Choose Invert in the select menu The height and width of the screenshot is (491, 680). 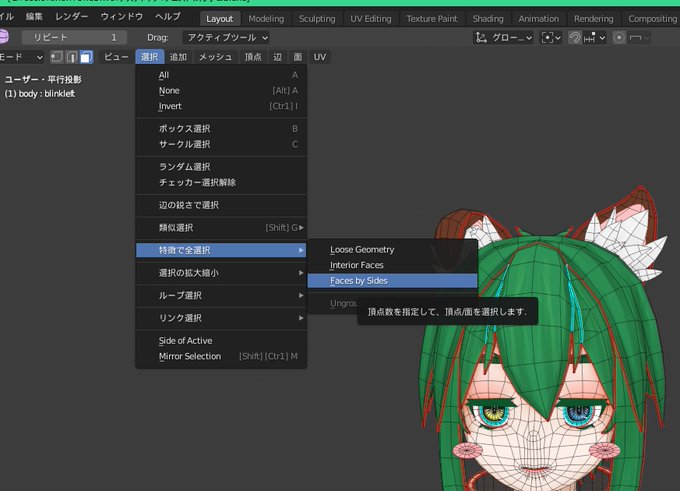coord(221,106)
